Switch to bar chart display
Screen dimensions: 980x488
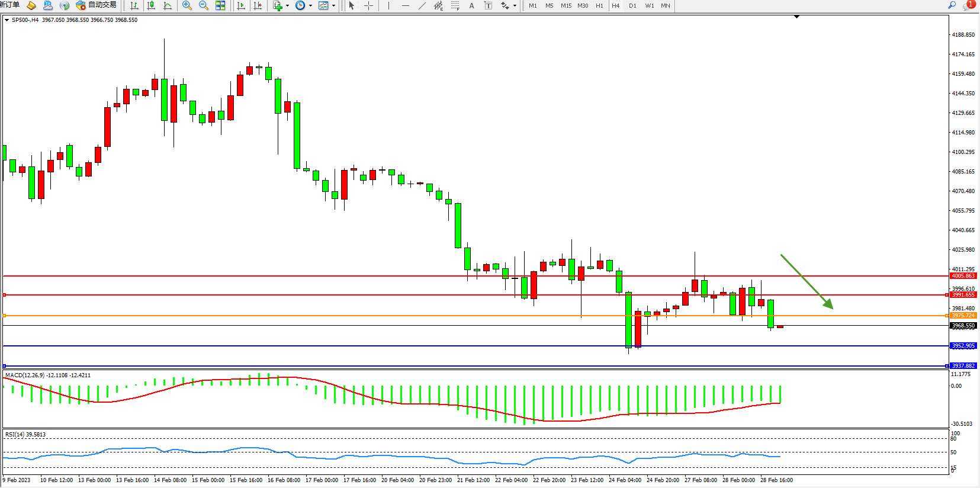pos(134,5)
